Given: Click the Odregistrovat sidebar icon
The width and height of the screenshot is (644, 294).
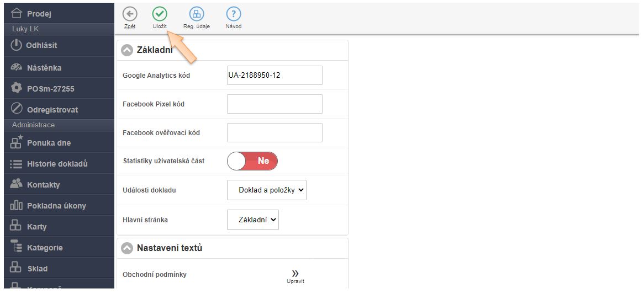Looking at the screenshot, I should [17, 109].
